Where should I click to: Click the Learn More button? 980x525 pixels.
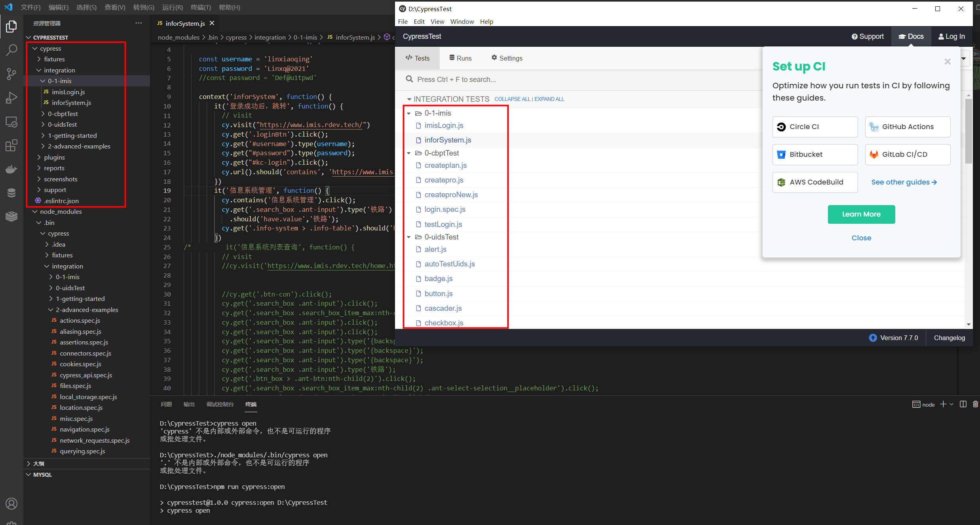[x=861, y=214]
